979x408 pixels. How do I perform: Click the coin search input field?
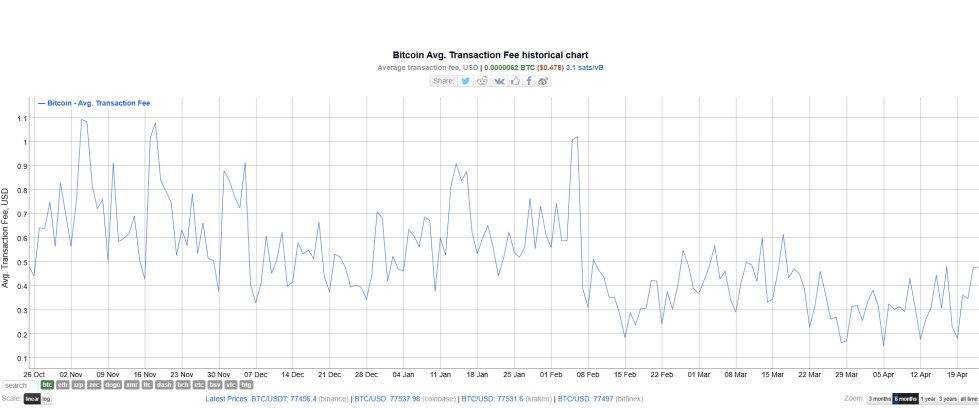click(20, 385)
